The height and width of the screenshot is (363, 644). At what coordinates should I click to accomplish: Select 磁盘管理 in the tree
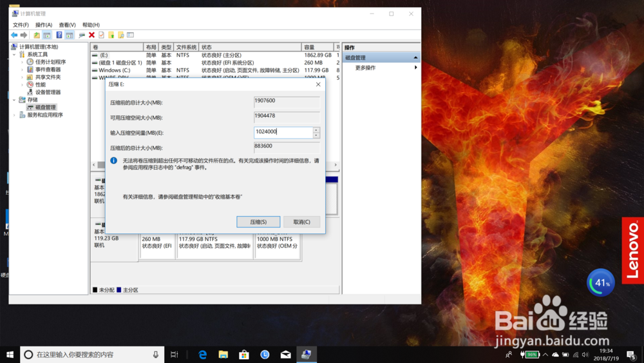45,107
